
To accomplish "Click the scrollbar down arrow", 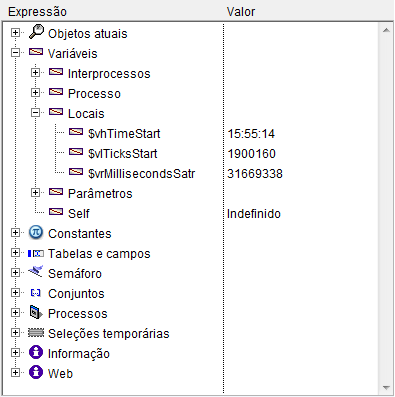I will (x=386, y=388).
